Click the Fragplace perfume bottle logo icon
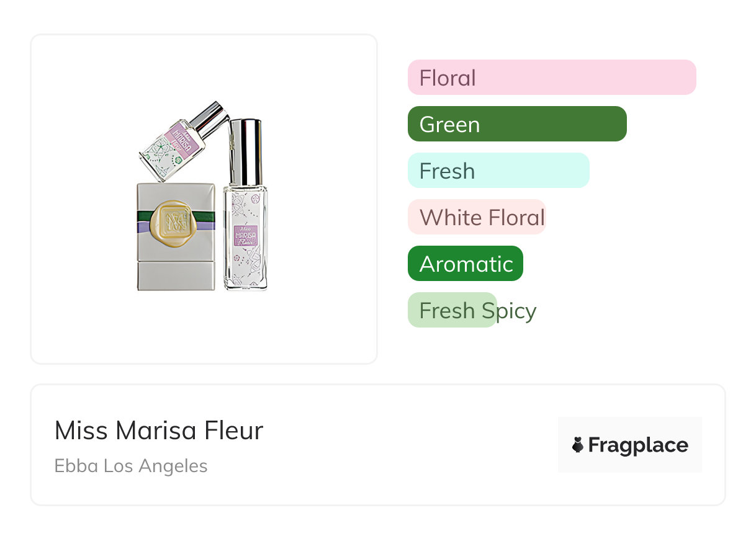 pyautogui.click(x=578, y=445)
